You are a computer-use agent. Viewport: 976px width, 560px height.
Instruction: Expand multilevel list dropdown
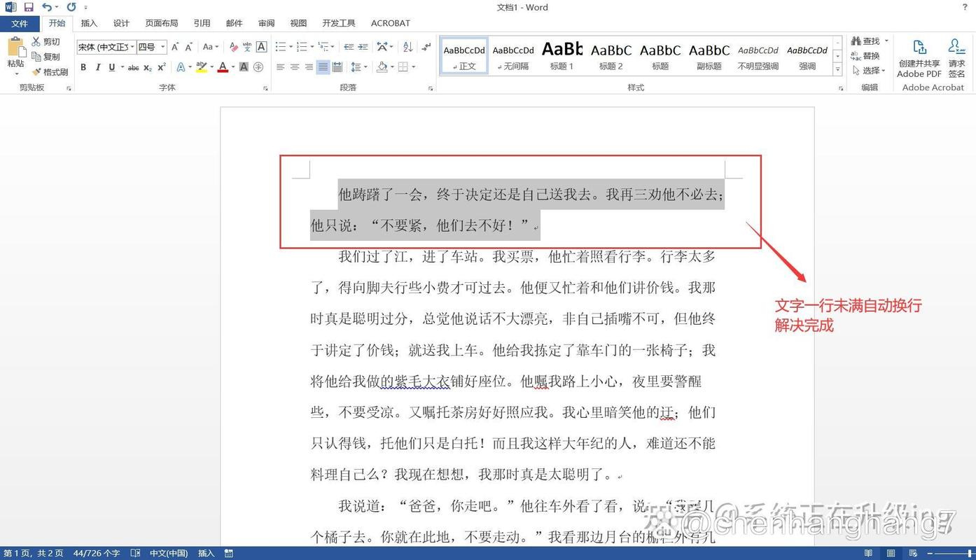point(333,47)
